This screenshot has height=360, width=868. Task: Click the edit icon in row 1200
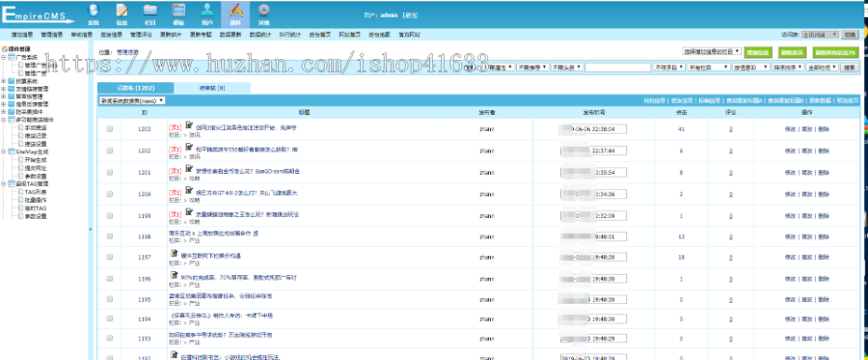pyautogui.click(x=189, y=190)
